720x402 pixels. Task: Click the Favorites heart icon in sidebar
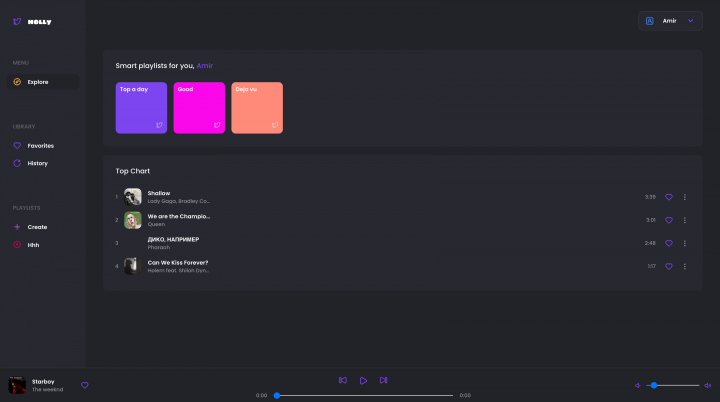point(17,146)
